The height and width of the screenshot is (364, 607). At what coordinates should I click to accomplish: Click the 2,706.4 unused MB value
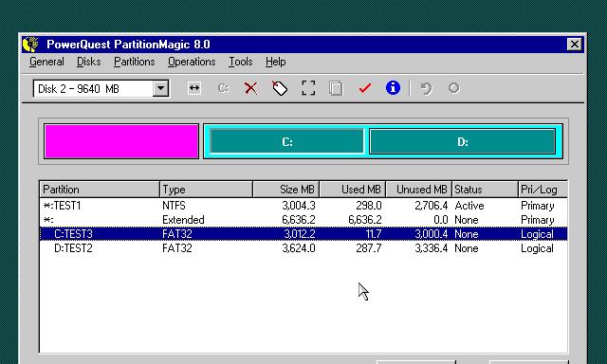[432, 206]
